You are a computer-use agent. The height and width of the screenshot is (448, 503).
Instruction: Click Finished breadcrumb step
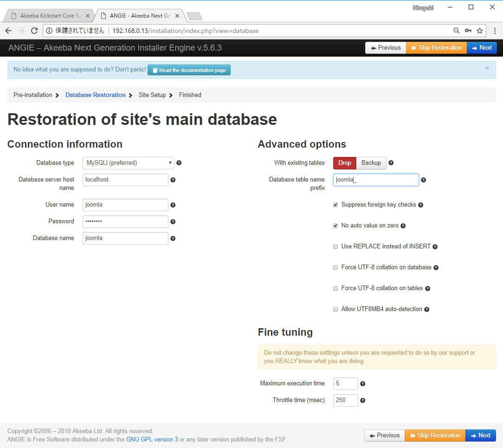[x=190, y=95]
